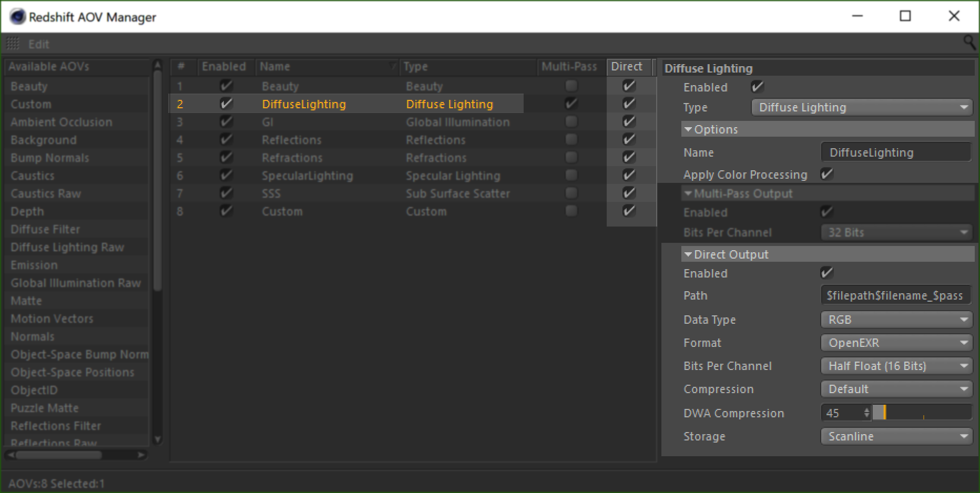The height and width of the screenshot is (493, 980).
Task: Click left arrow of horizontal AOV list scrollbar
Action: click(x=11, y=455)
